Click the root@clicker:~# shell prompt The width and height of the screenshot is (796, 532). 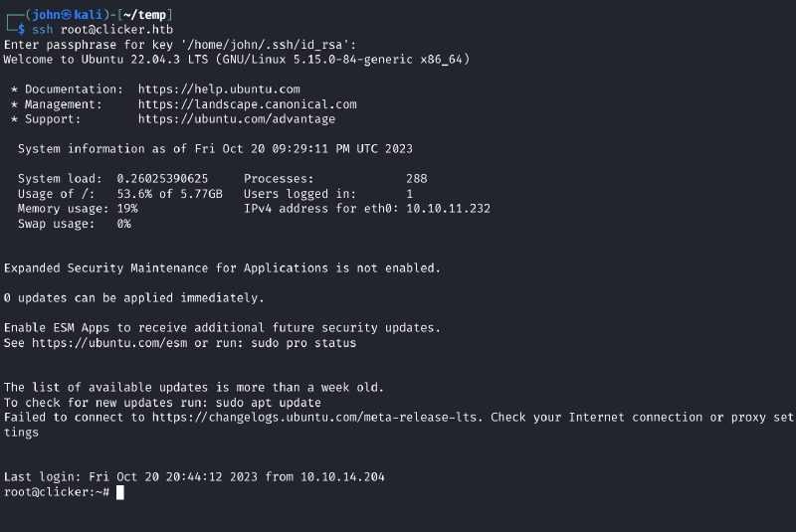(57, 492)
